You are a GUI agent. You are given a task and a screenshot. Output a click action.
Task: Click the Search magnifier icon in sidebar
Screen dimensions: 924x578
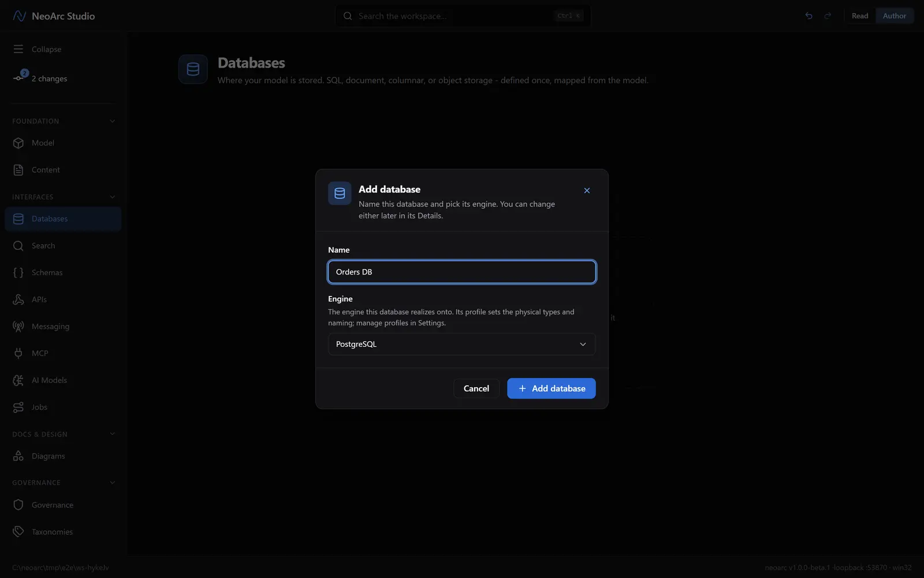click(x=18, y=246)
